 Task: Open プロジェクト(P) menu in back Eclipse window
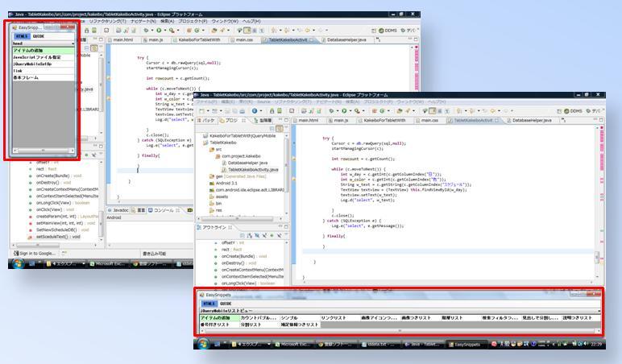(x=193, y=21)
